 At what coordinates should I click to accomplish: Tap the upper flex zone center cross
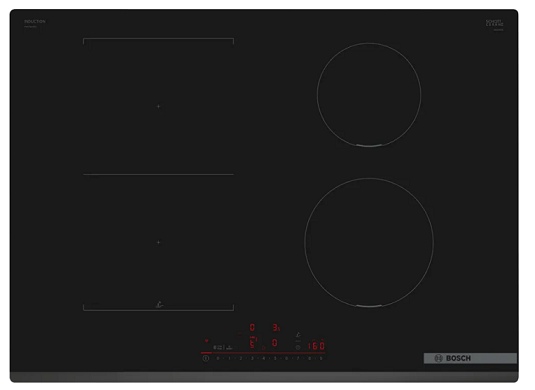pyautogui.click(x=158, y=106)
